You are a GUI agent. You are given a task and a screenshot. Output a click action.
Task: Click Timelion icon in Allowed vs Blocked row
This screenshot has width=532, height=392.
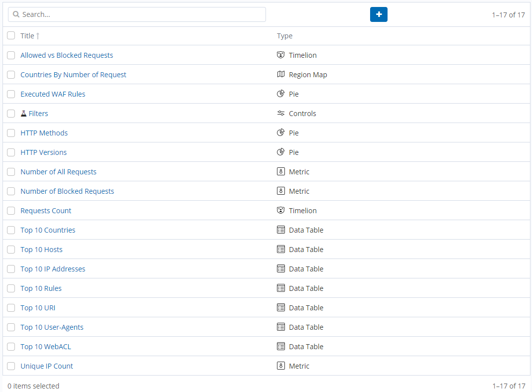point(280,55)
